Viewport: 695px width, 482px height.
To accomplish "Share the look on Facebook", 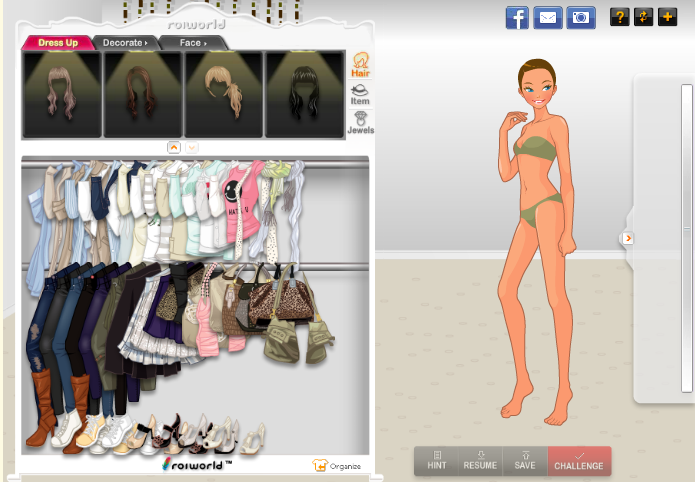I will (517, 17).
